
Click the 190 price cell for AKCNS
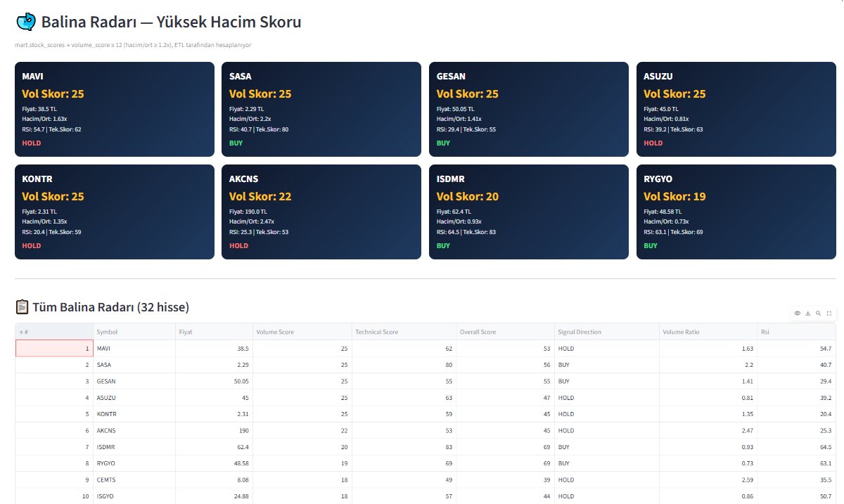click(214, 430)
